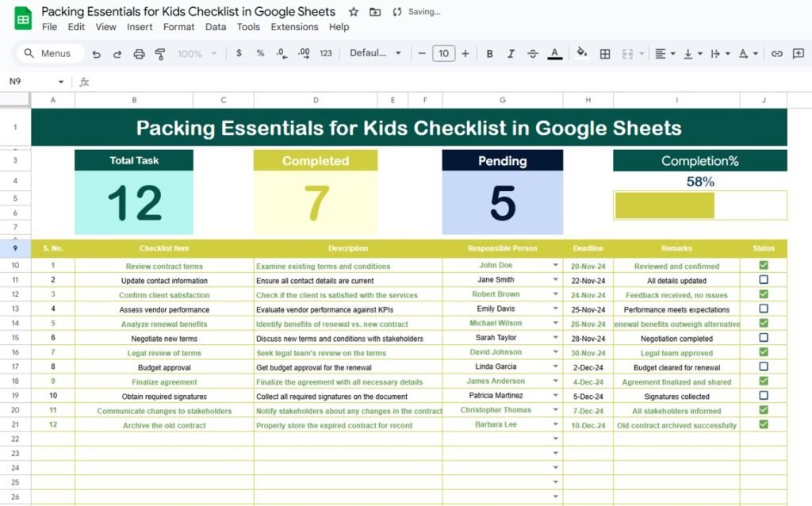The height and width of the screenshot is (506, 812).
Task: Check status box for Update contact information
Action: tap(764, 280)
